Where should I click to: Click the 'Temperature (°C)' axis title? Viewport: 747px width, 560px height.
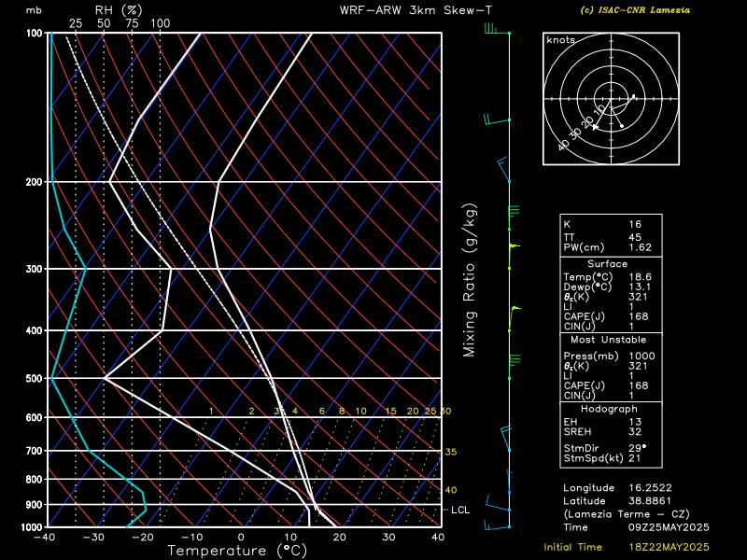pos(237,551)
